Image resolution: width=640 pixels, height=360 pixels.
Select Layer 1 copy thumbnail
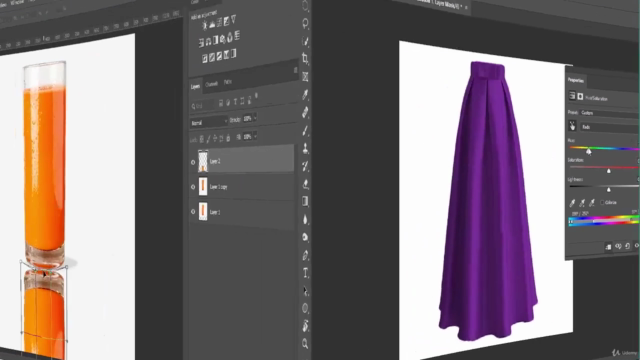coord(203,186)
